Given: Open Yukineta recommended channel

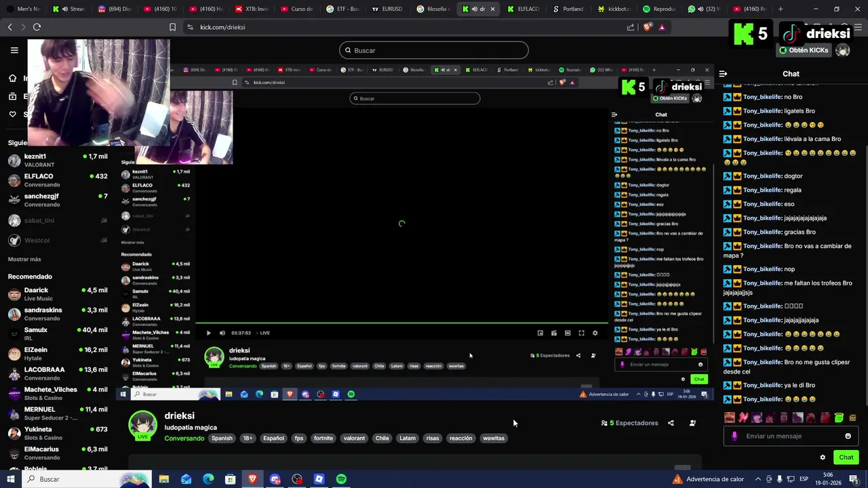Looking at the screenshot, I should pos(58,434).
